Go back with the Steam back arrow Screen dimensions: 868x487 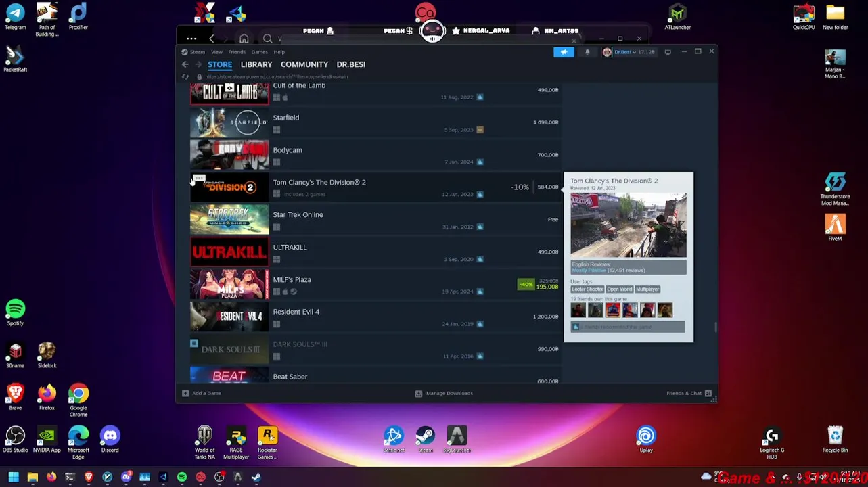185,64
